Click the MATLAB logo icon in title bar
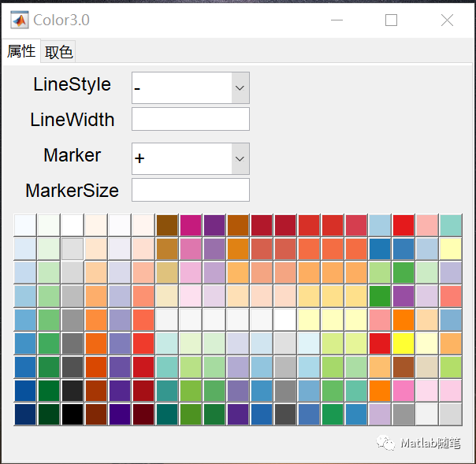Image resolution: width=476 pixels, height=464 pixels. pos(20,20)
